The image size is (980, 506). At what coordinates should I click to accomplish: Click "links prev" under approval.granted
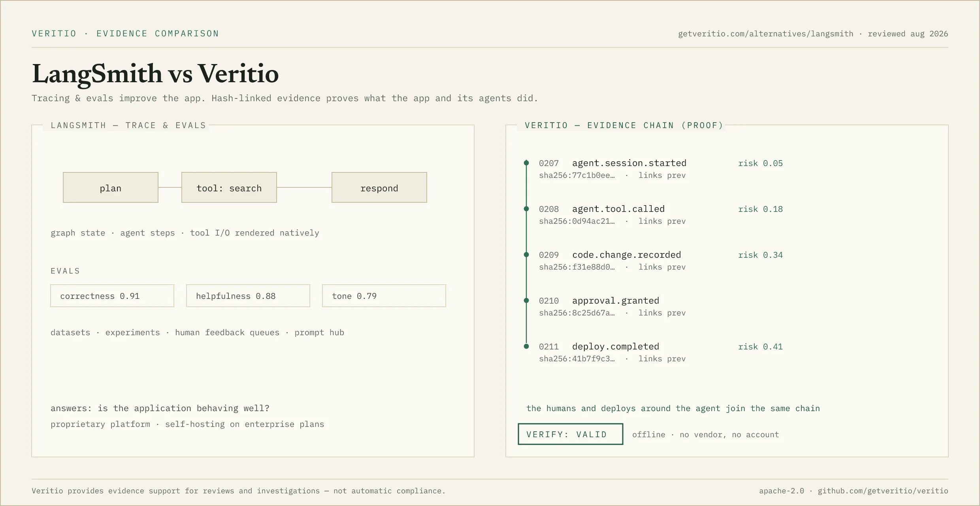pos(662,313)
